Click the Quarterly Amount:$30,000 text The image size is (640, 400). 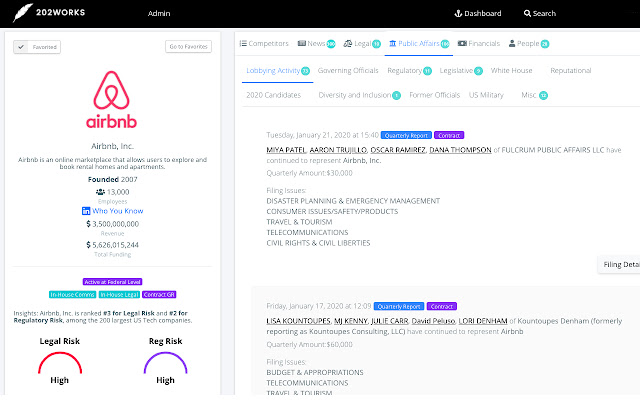pos(309,173)
